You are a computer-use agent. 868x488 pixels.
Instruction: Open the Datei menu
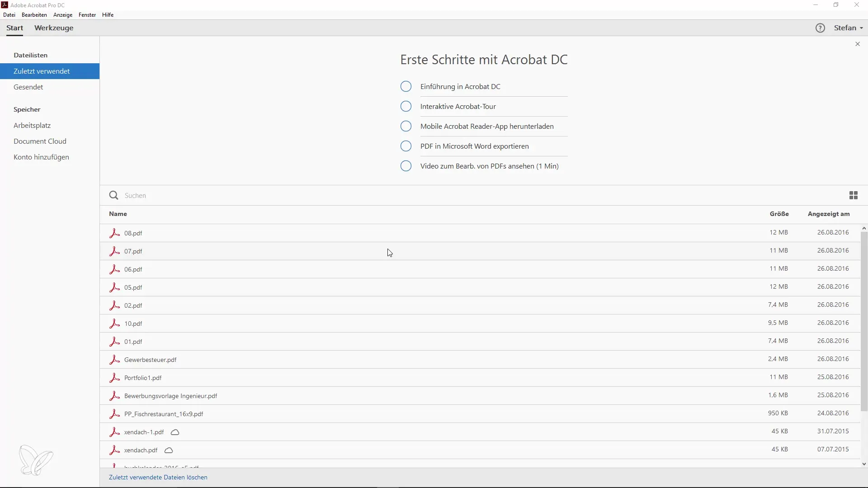click(x=9, y=15)
